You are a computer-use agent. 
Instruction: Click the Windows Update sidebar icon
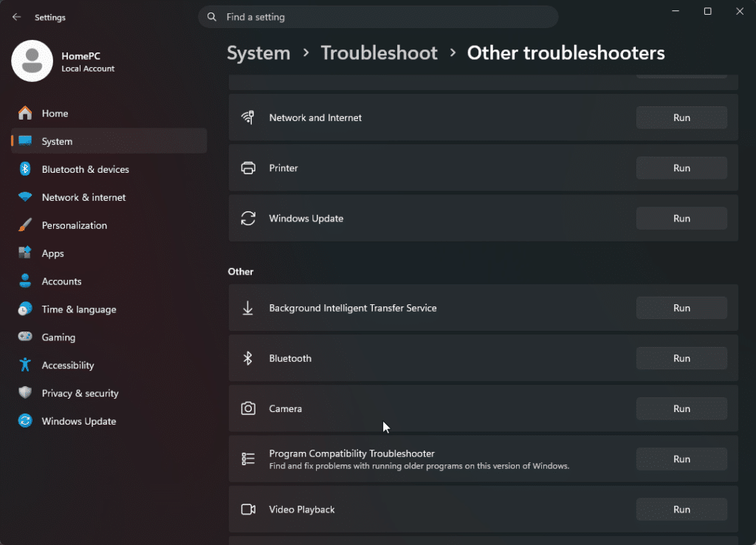[25, 421]
